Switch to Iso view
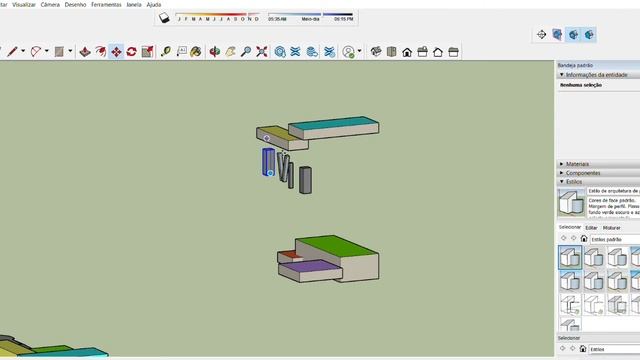This screenshot has height=360, width=640. (x=376, y=52)
